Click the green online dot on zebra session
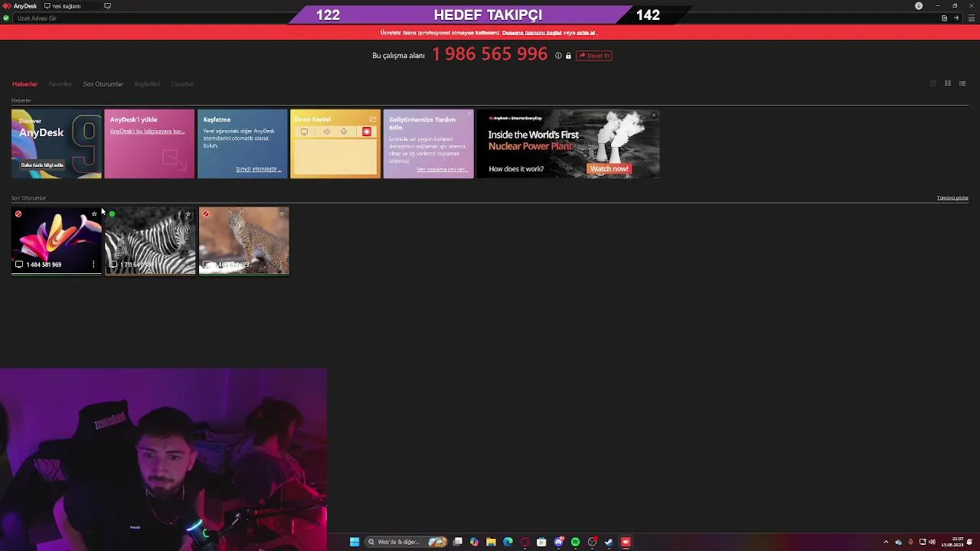Viewport: 980px width, 551px height. (x=112, y=214)
